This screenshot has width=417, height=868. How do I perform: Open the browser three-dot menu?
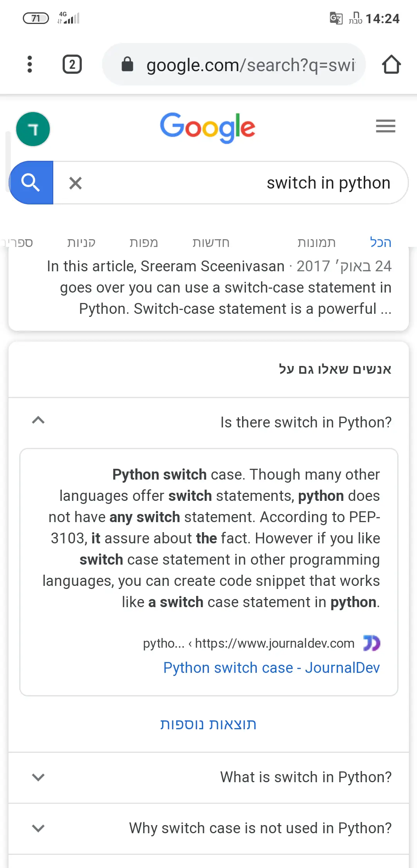(x=30, y=64)
